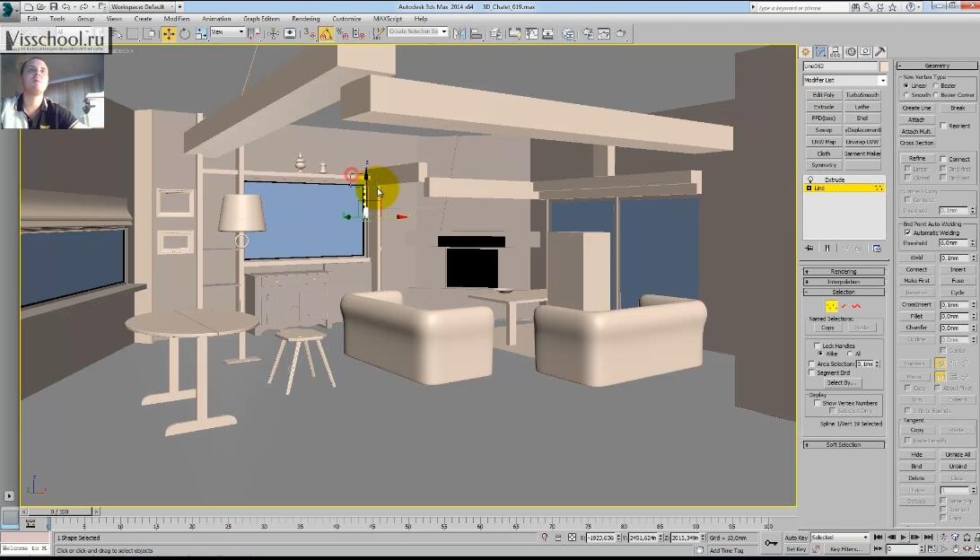Enable Lock Handles checkbox

coord(817,346)
